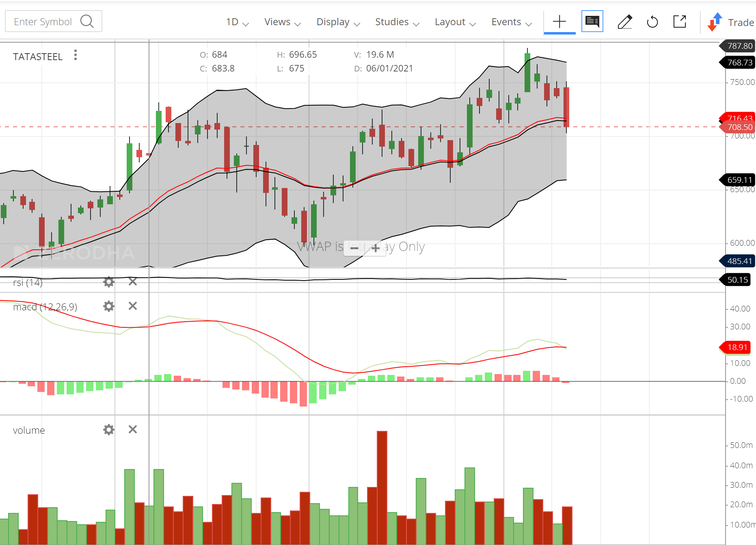This screenshot has width=756, height=545.
Task: Open volume panel settings gear
Action: click(109, 430)
